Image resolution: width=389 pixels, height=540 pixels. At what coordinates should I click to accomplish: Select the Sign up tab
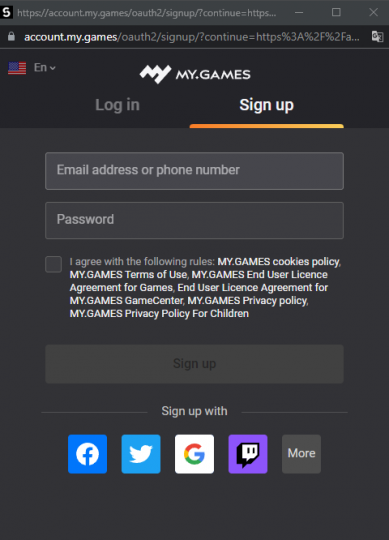click(266, 105)
